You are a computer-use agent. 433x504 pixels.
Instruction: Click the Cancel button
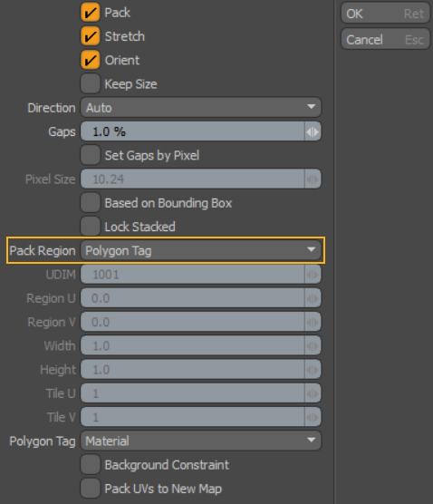(x=385, y=39)
